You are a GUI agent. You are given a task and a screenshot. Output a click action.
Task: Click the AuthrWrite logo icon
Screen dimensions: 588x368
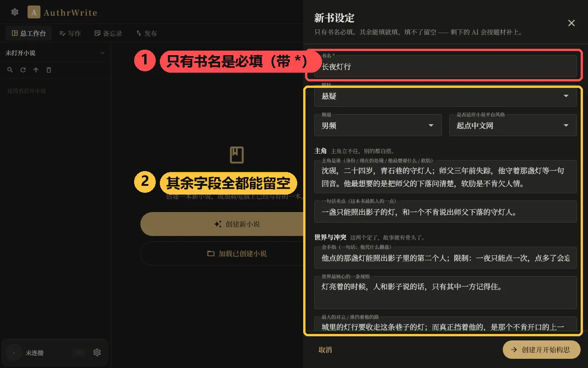click(34, 12)
